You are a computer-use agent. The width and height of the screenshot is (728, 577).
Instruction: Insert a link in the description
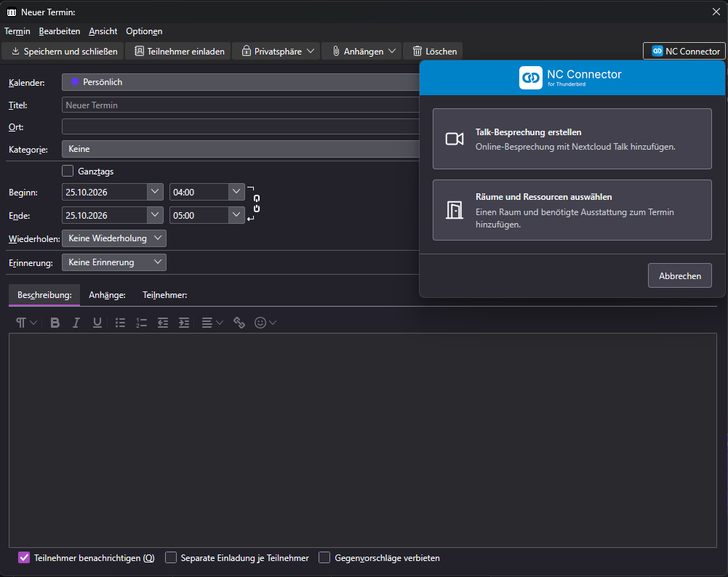[x=239, y=323]
